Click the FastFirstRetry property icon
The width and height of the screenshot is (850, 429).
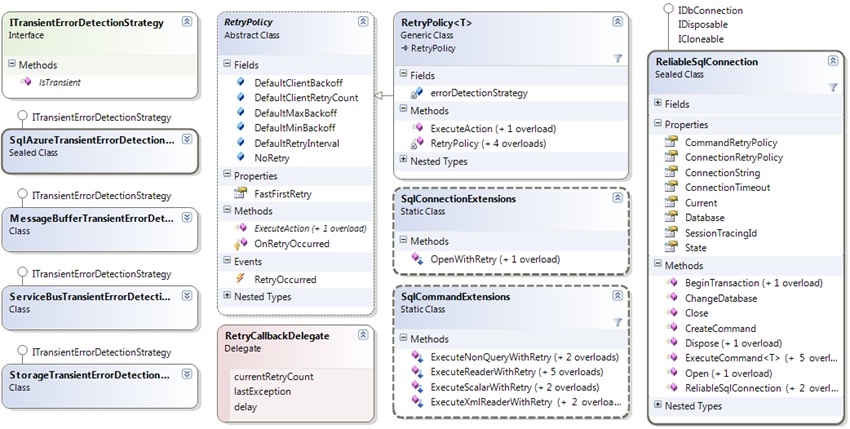tap(240, 193)
